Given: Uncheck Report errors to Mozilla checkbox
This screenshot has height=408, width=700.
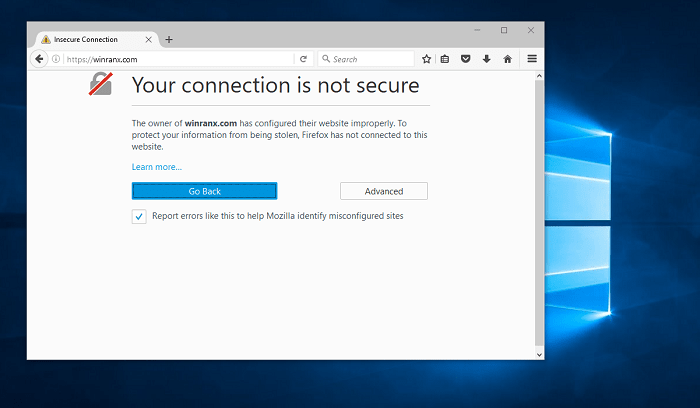Looking at the screenshot, I should (x=139, y=216).
